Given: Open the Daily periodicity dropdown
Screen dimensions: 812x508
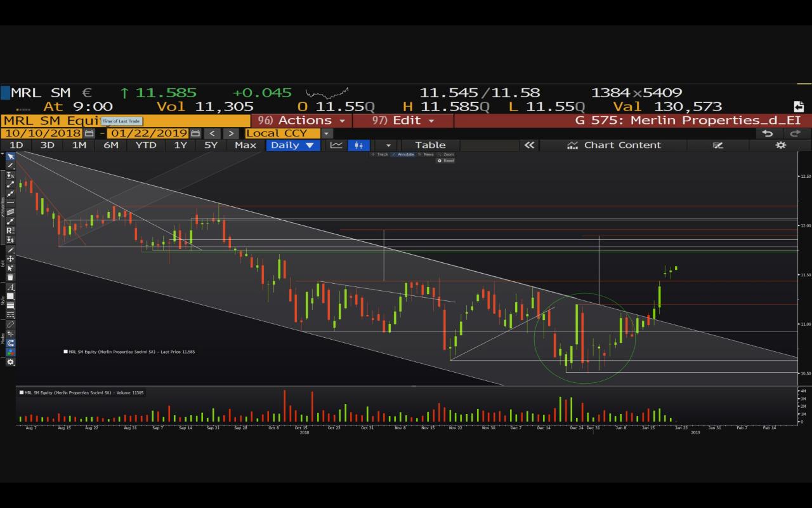Looking at the screenshot, I should click(292, 145).
